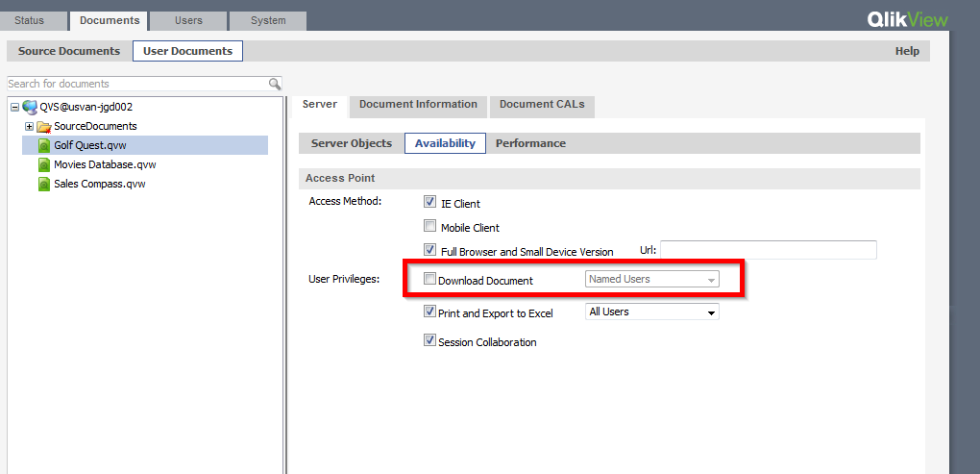Viewport: 980px width, 474px height.
Task: Click the Access Point section header
Action: (x=609, y=179)
